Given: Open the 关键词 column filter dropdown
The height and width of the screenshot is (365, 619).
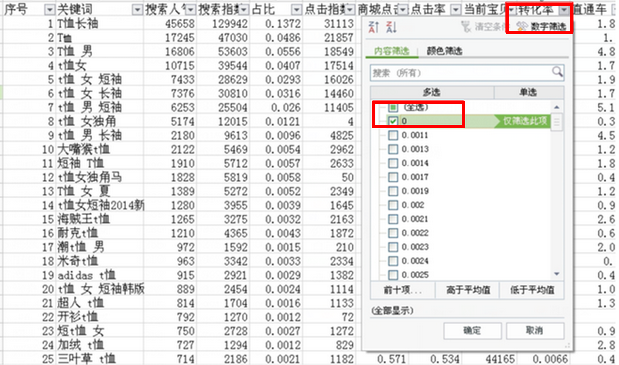Looking at the screenshot, I should [137, 10].
